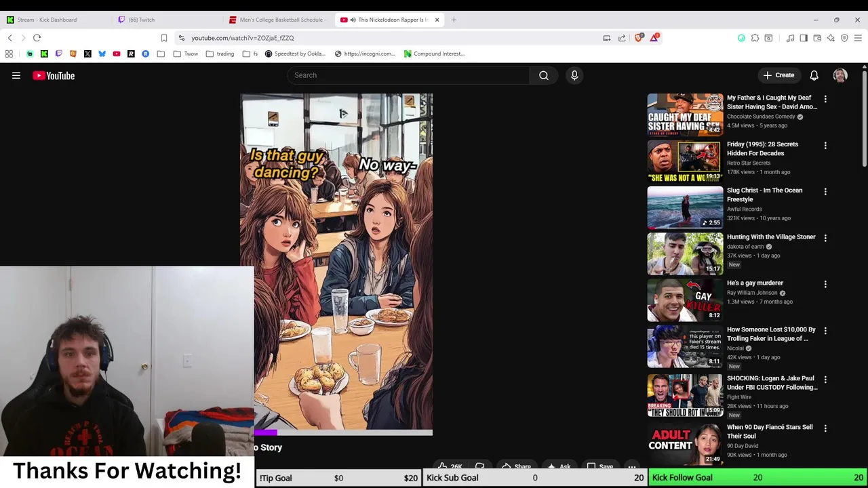
Task: Open the YouTube guide hamburger menu
Action: (16, 76)
